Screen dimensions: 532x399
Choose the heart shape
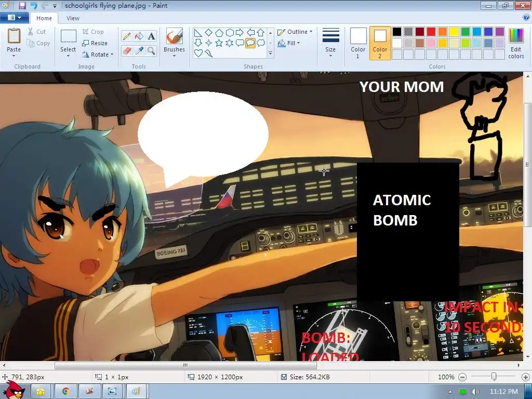coord(198,53)
